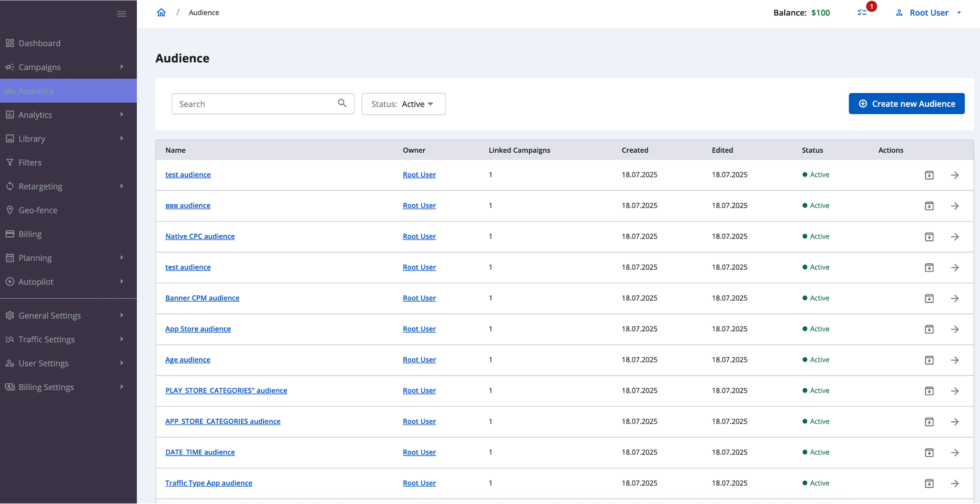Open the APP_STORE_CATEGORIES audience link
The image size is (980, 504).
pos(223,421)
